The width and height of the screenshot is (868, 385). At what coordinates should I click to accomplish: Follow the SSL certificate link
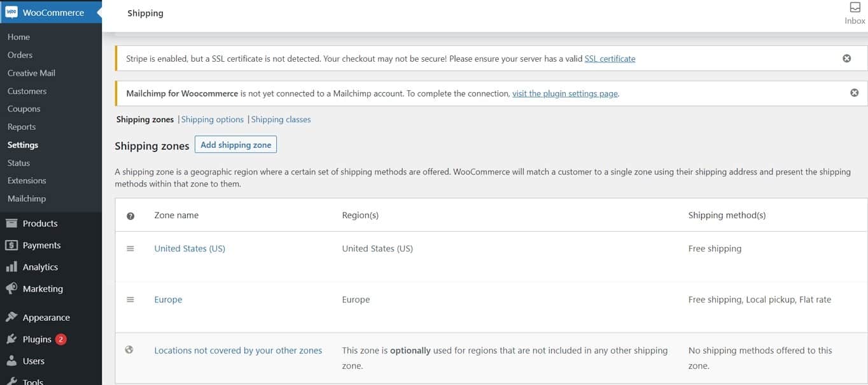click(x=610, y=59)
